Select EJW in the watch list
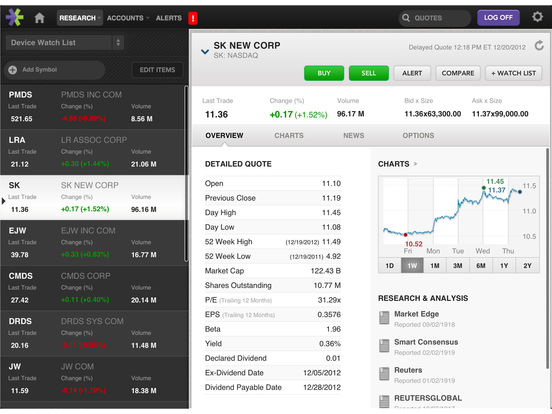Viewport: 552px width, 414px height. (92, 243)
